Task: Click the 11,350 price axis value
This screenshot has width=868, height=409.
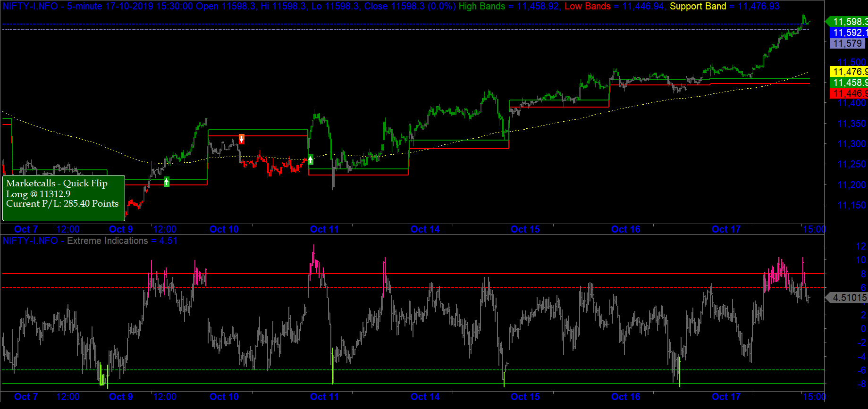Action: click(x=852, y=124)
